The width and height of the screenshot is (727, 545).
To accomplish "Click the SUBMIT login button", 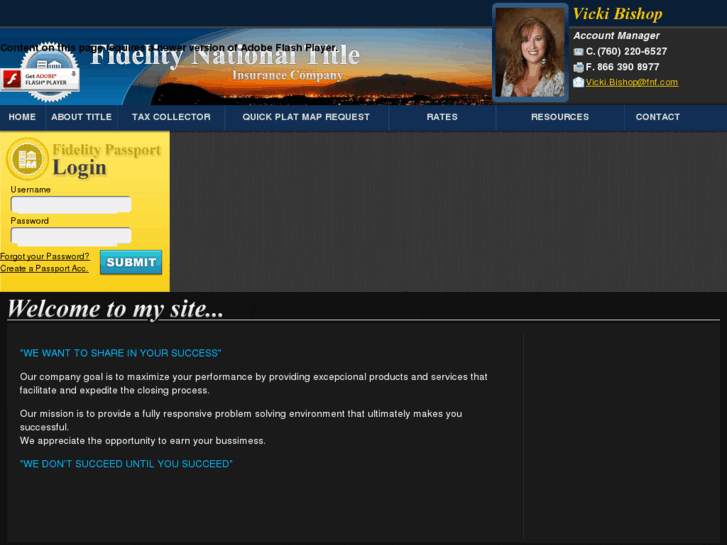I will click(131, 263).
